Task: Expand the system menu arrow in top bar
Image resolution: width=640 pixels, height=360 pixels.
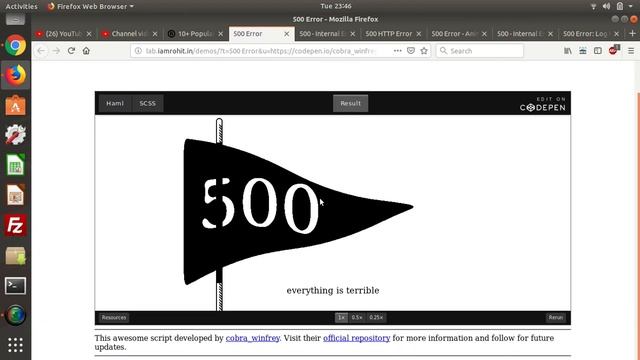Action: 631,6
